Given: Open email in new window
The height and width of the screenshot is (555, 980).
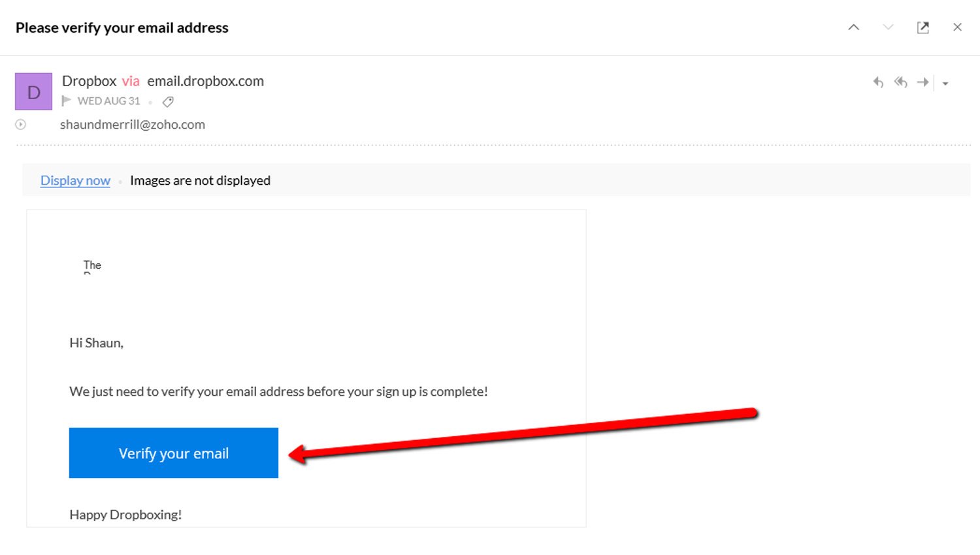Looking at the screenshot, I should [x=923, y=27].
